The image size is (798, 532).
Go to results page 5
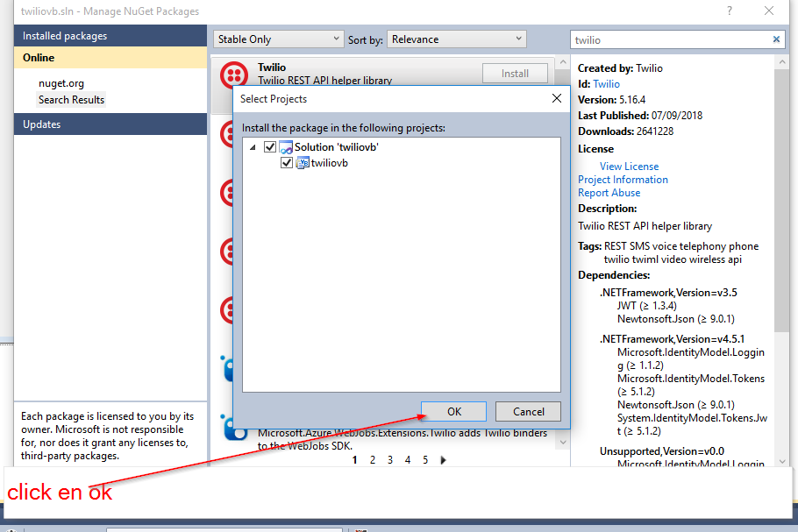point(425,460)
